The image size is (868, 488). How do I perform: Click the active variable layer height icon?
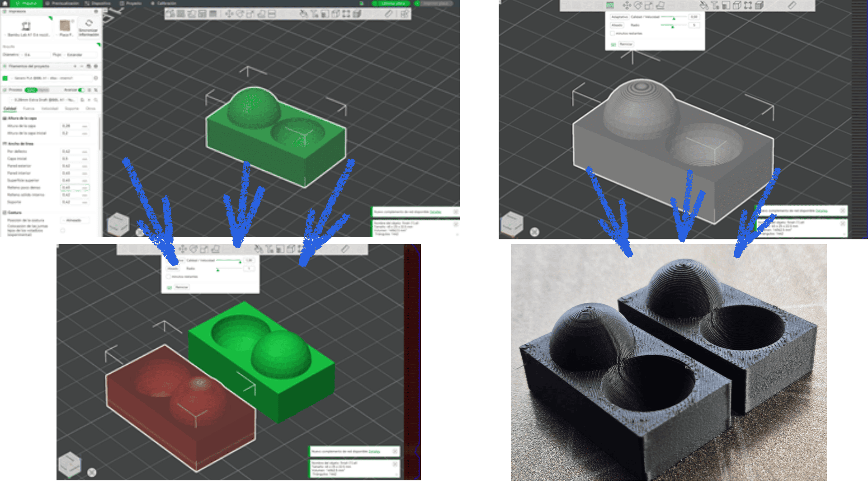click(610, 5)
